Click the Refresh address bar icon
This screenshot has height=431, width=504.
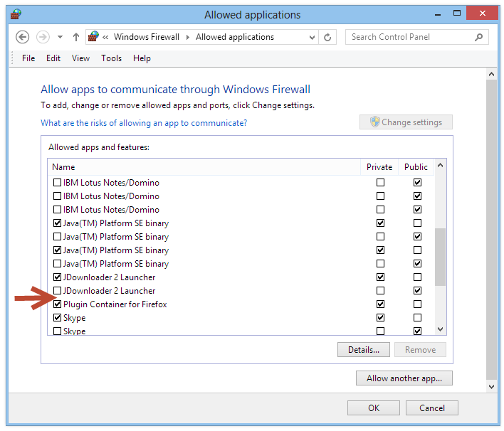[327, 37]
